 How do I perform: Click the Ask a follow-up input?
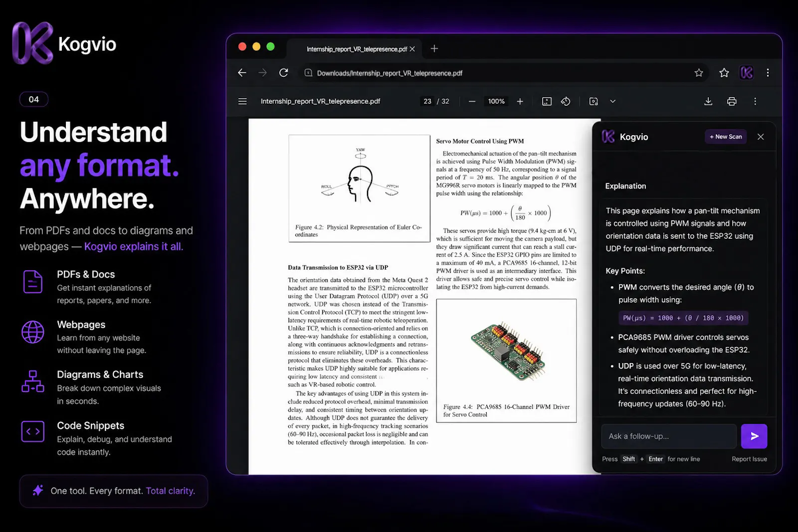click(x=668, y=436)
